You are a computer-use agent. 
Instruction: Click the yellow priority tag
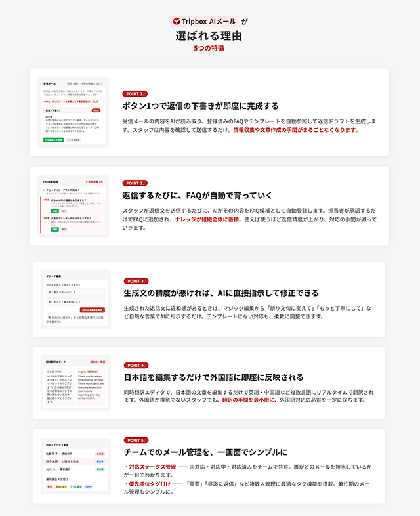[61, 486]
